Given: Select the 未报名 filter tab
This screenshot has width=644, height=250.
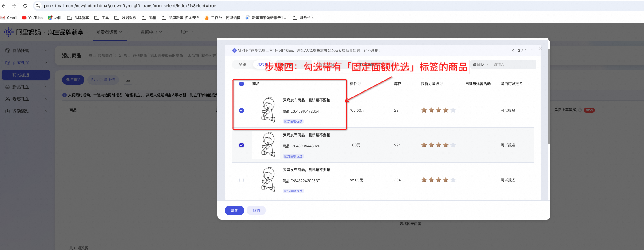Looking at the screenshot, I should [x=263, y=64].
